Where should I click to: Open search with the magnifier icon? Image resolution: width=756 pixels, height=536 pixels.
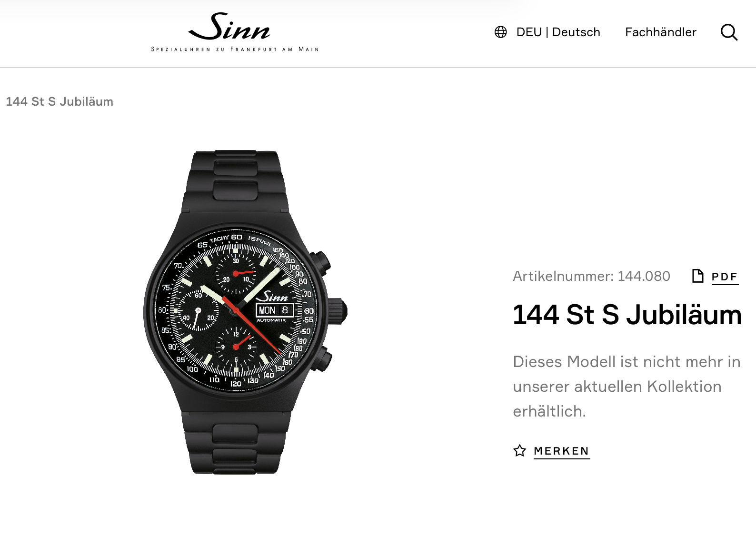click(729, 32)
